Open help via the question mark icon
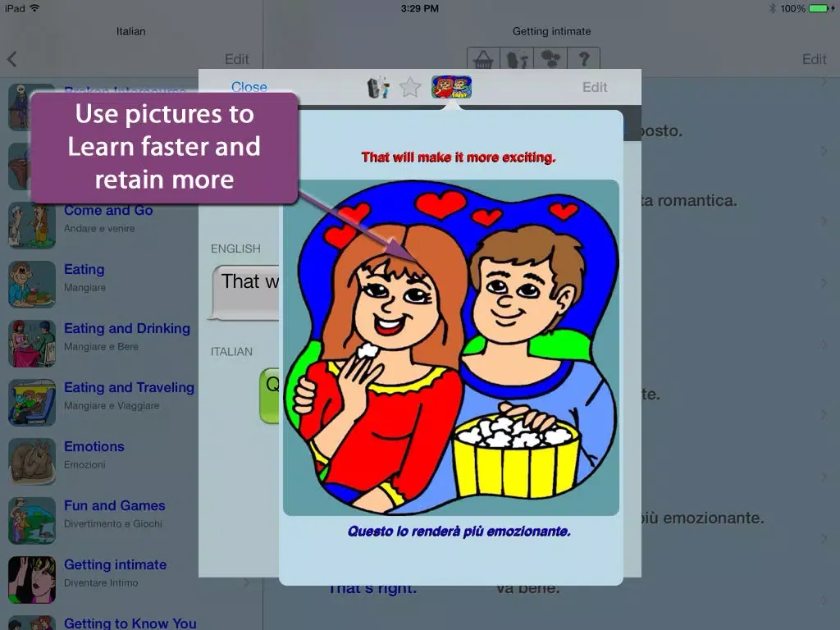Viewport: 840px width, 630px height. 583,58
